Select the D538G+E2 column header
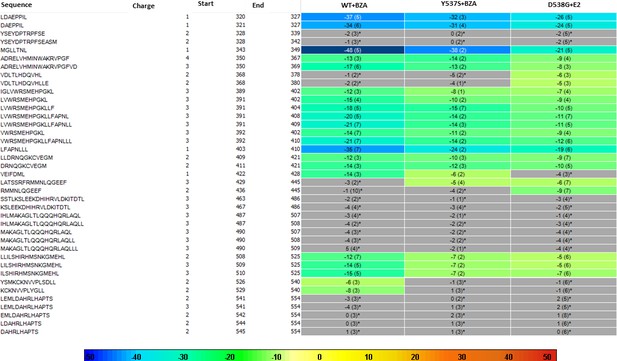The image size is (617, 361). pos(564,5)
